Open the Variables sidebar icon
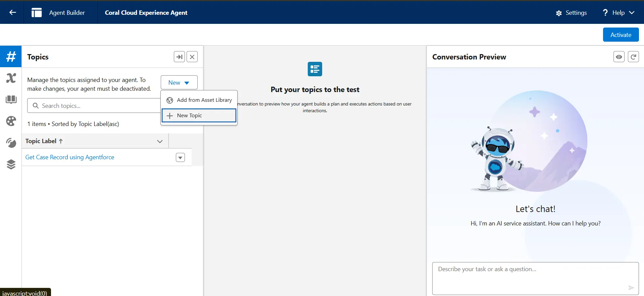The height and width of the screenshot is (296, 644). pyautogui.click(x=11, y=78)
